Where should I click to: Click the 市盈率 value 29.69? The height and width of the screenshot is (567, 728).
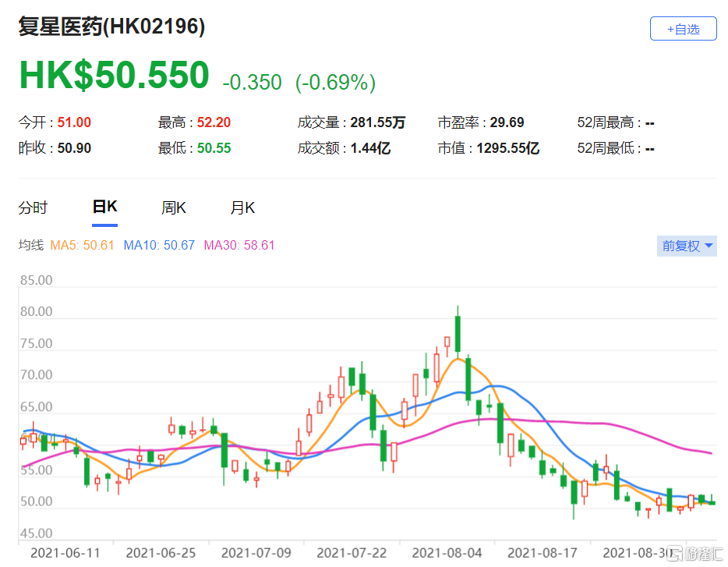[507, 122]
